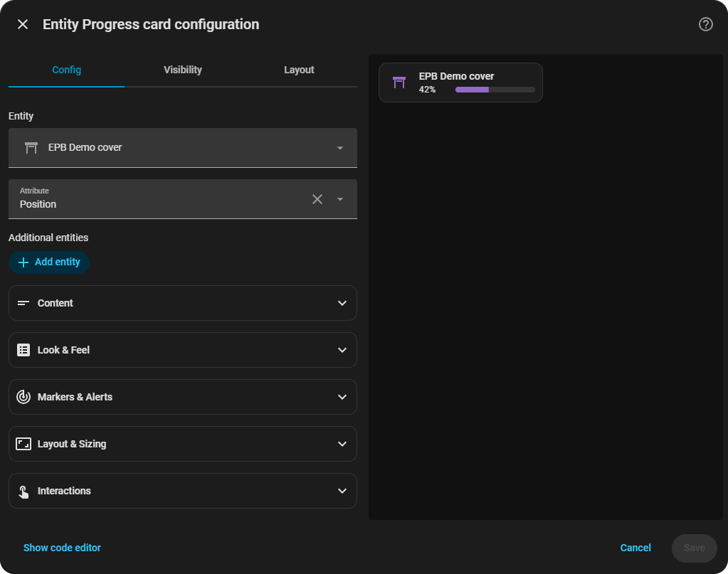
Task: Expand the Markers & Alerts section
Action: [x=182, y=397]
